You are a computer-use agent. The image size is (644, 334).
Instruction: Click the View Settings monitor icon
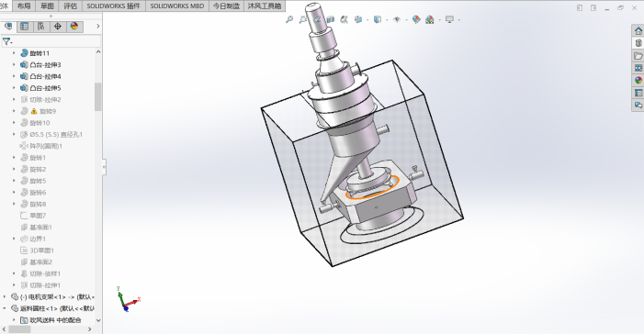tap(450, 19)
